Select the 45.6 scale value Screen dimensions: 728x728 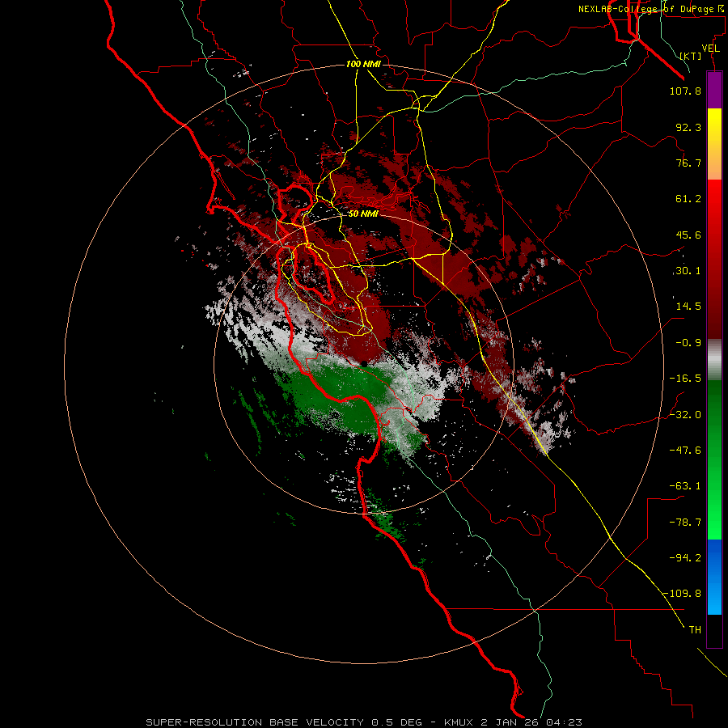688,235
